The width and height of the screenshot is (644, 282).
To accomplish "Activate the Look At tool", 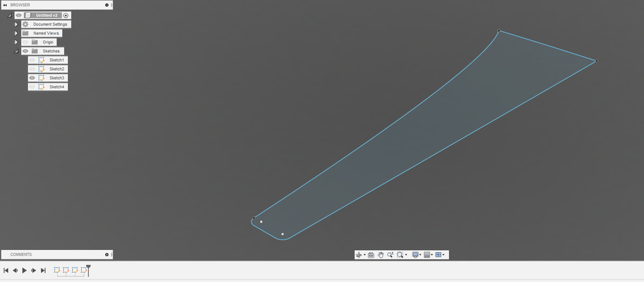I will (x=371, y=255).
